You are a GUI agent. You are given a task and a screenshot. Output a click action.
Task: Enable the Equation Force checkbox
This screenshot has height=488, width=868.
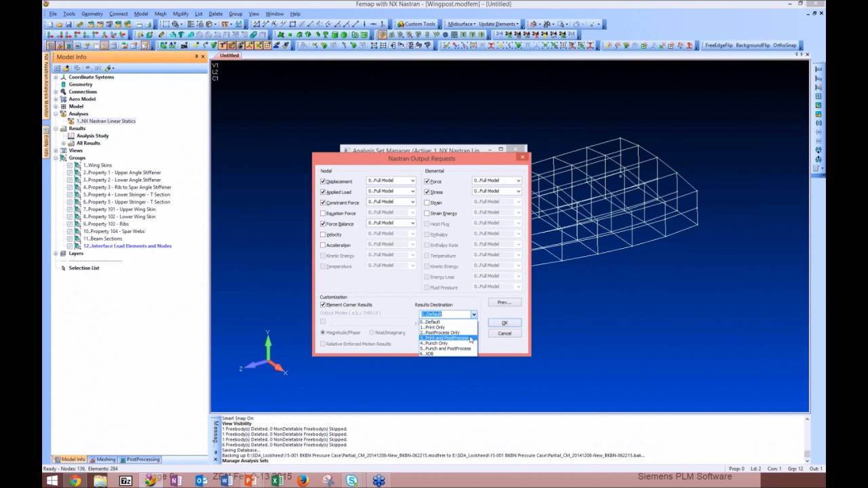point(323,213)
